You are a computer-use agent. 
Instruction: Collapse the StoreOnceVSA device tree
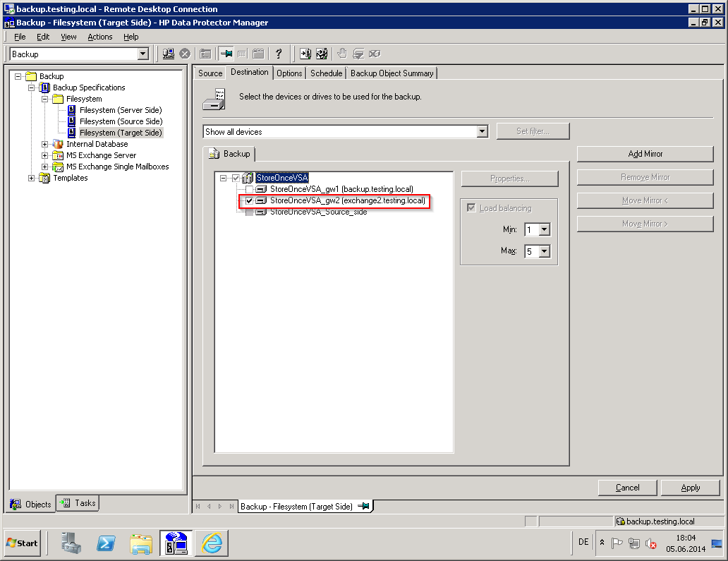point(224,178)
